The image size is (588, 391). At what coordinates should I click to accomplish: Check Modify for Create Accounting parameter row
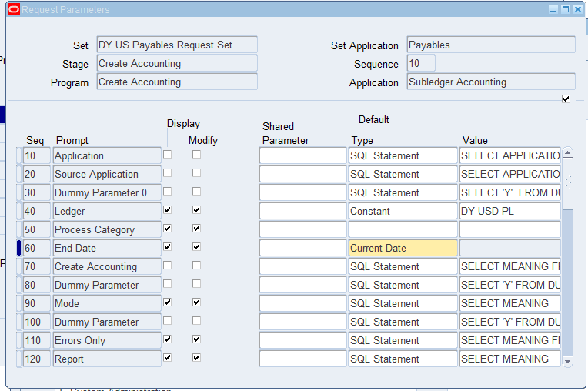click(196, 265)
